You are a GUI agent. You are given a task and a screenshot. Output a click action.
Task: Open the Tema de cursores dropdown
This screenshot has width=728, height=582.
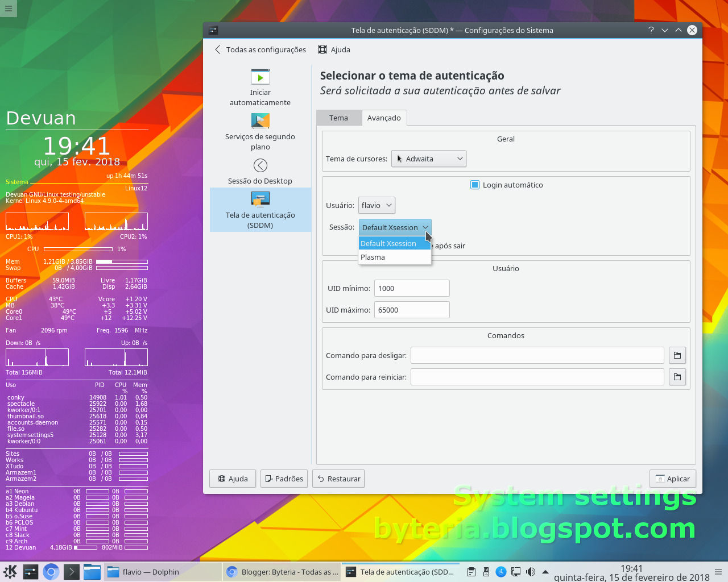point(428,159)
